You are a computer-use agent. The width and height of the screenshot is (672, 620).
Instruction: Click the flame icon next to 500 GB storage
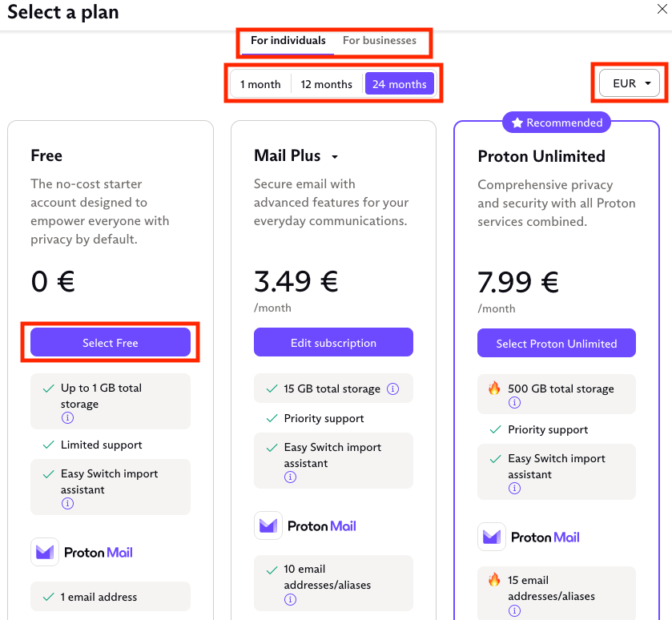click(495, 389)
